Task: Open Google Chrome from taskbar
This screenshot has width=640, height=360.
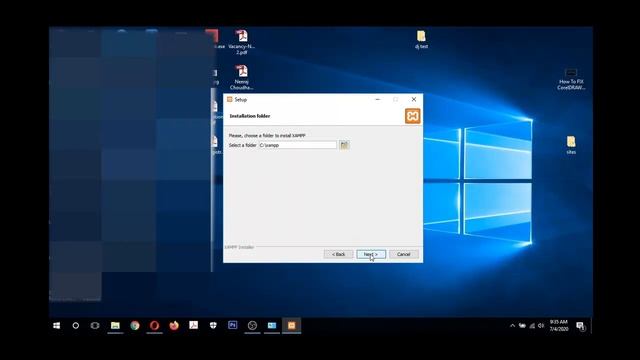Action: pyautogui.click(x=135, y=325)
